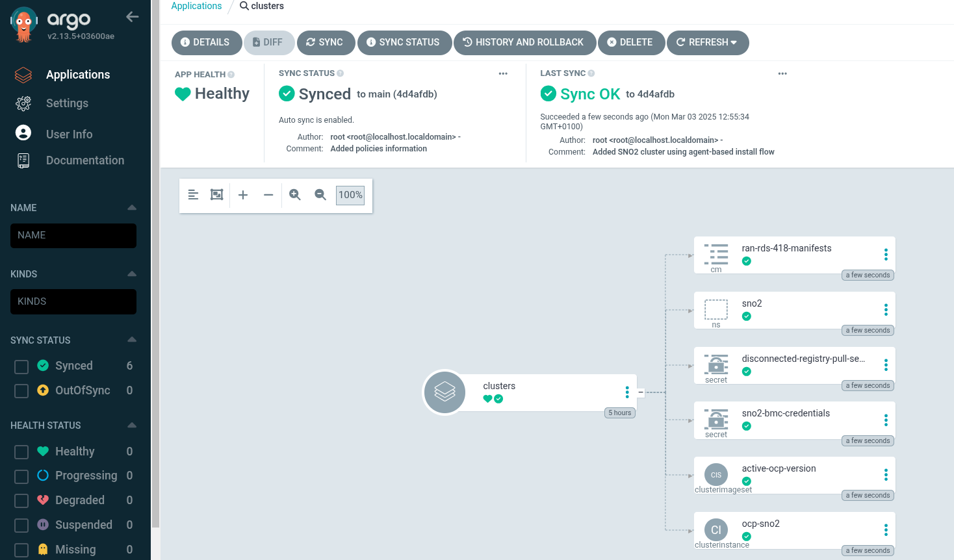Open the ran-rds-418-manifests configmap menu
Image resolution: width=954 pixels, height=560 pixels.
[886, 254]
